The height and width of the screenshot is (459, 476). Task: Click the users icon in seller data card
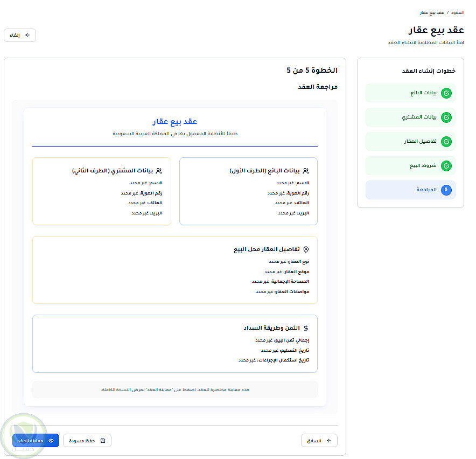click(x=306, y=171)
